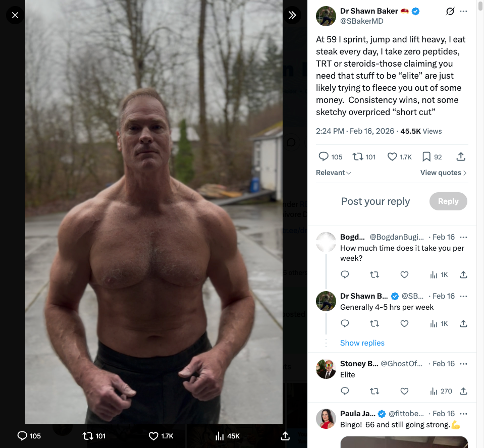
Task: Click the Reply button
Action: coord(448,201)
